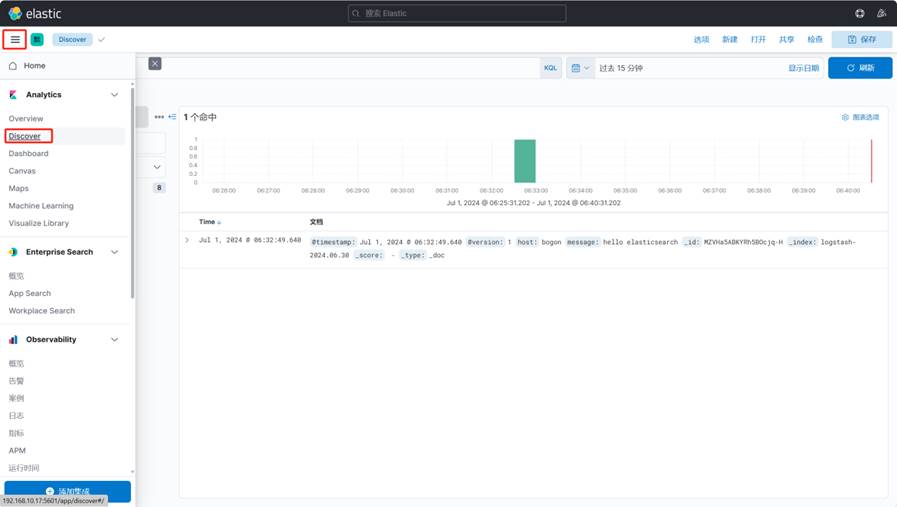This screenshot has height=507, width=897.
Task: Focus the Elastic global search field
Action: (457, 13)
